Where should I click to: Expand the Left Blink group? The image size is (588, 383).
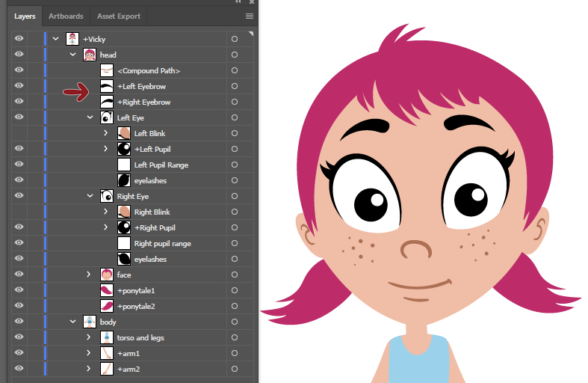click(106, 134)
